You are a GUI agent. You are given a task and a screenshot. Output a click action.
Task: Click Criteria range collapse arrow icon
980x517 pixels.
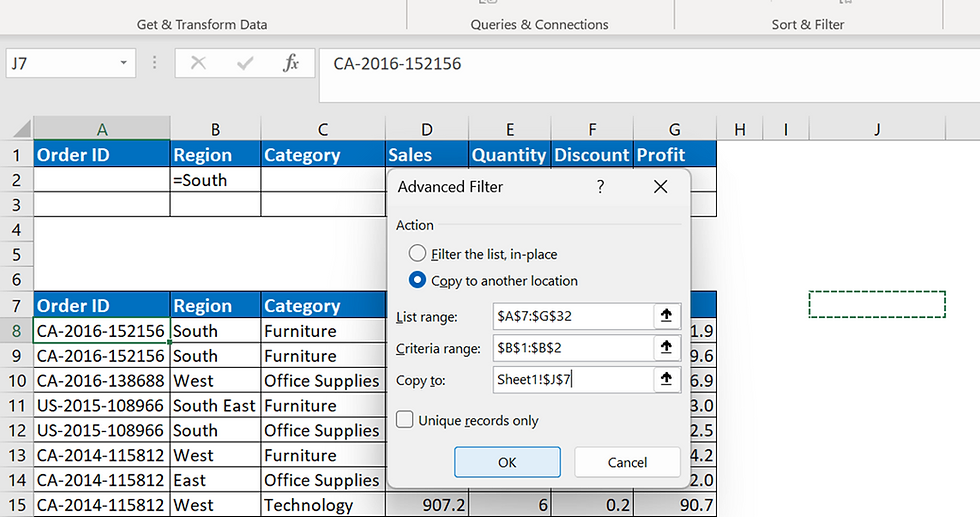pyautogui.click(x=667, y=348)
